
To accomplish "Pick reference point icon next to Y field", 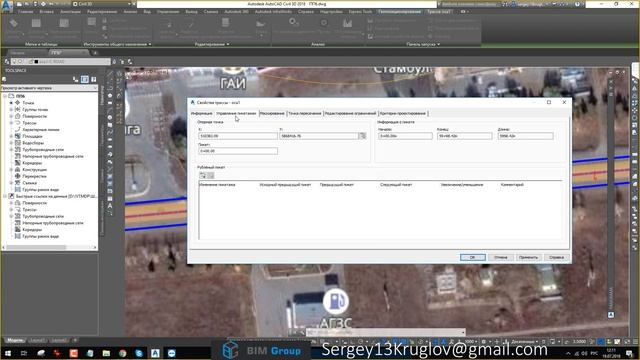I will (x=362, y=136).
